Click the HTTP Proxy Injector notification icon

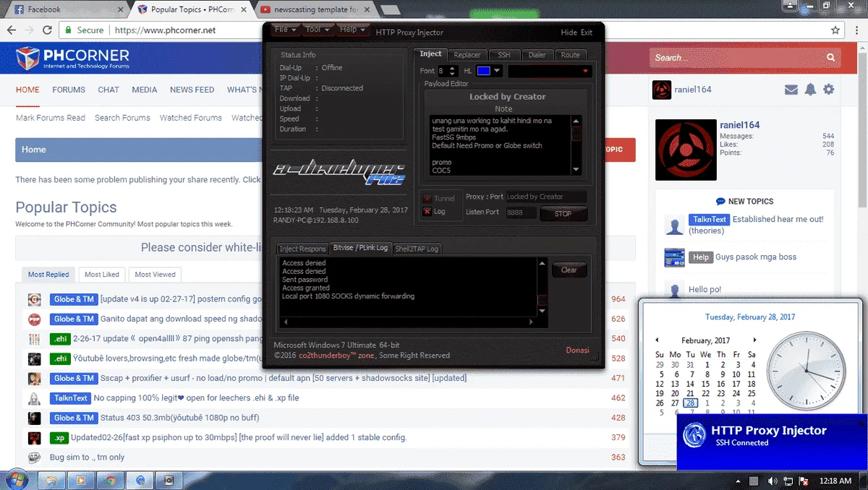[x=695, y=435]
